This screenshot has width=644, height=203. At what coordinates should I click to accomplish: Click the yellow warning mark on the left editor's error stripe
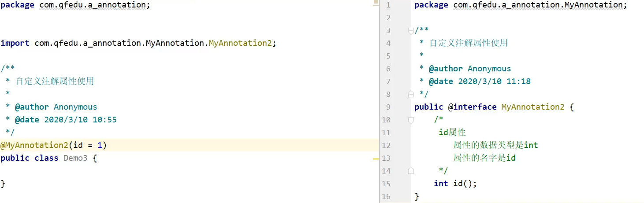376,158
